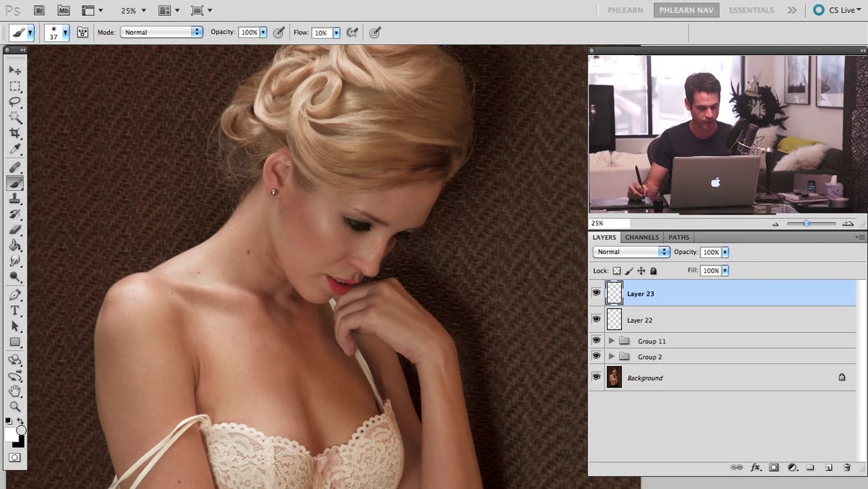The height and width of the screenshot is (489, 868).
Task: Select the Eyedropper tool
Action: 14,150
